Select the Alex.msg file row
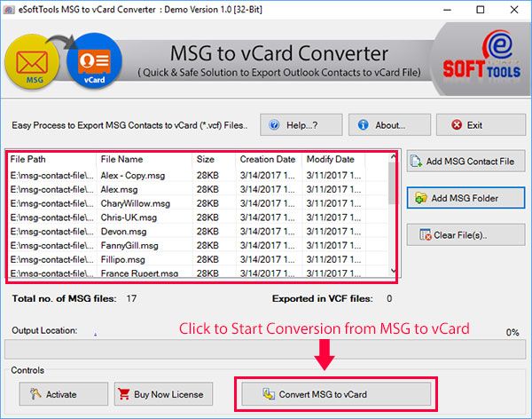This screenshot has width=532, height=419. tap(198, 189)
